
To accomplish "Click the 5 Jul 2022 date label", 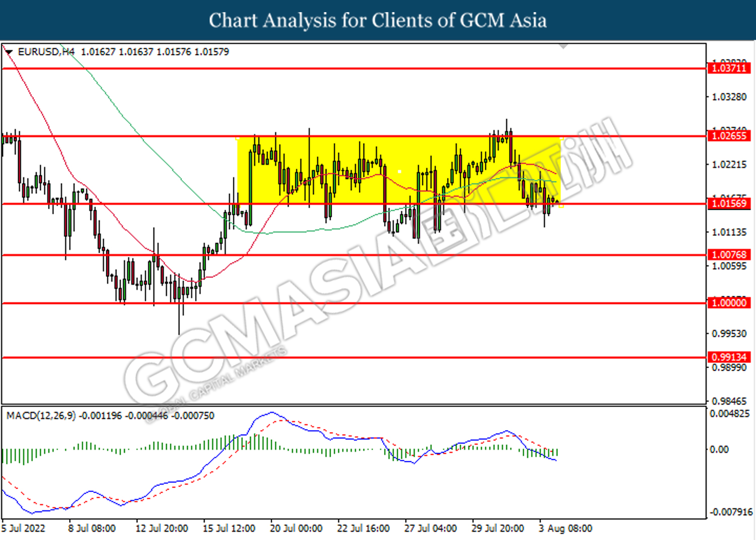I will [x=24, y=528].
